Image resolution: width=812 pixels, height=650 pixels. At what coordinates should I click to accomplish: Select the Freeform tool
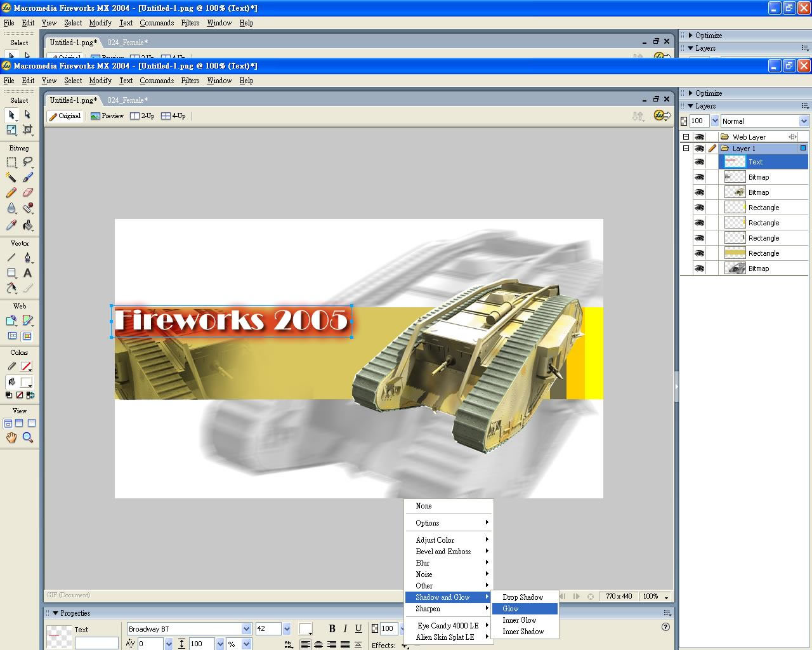(x=11, y=288)
